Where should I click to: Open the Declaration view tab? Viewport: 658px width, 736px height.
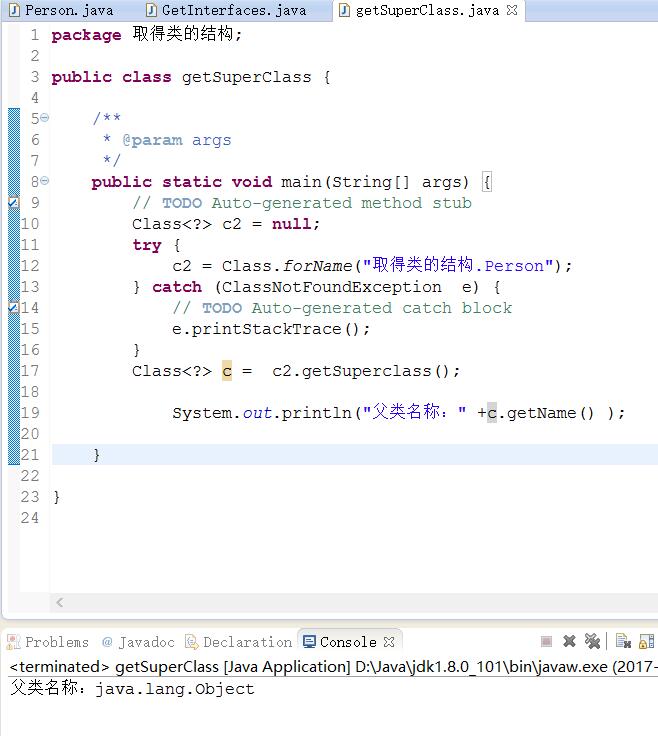coord(239,642)
